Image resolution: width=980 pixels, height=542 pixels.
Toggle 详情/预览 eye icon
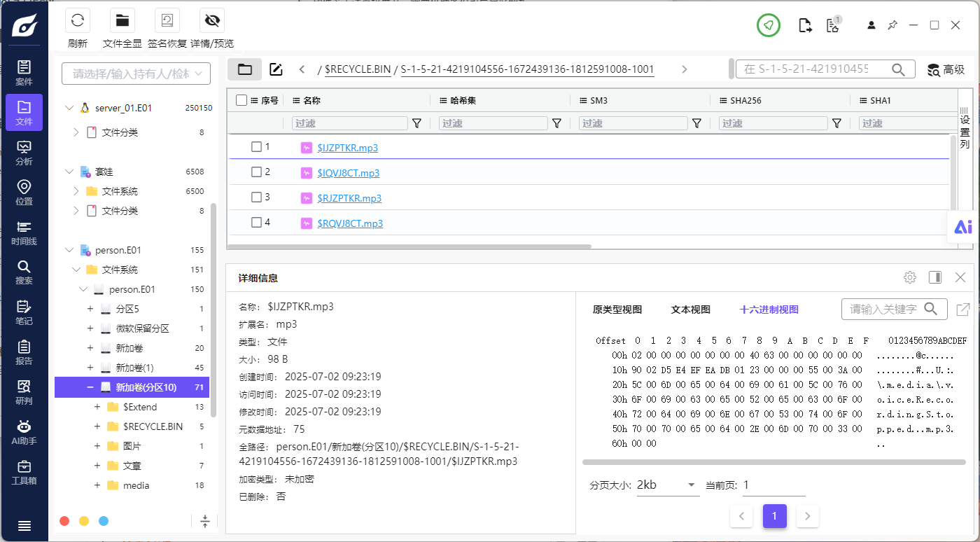tap(212, 20)
